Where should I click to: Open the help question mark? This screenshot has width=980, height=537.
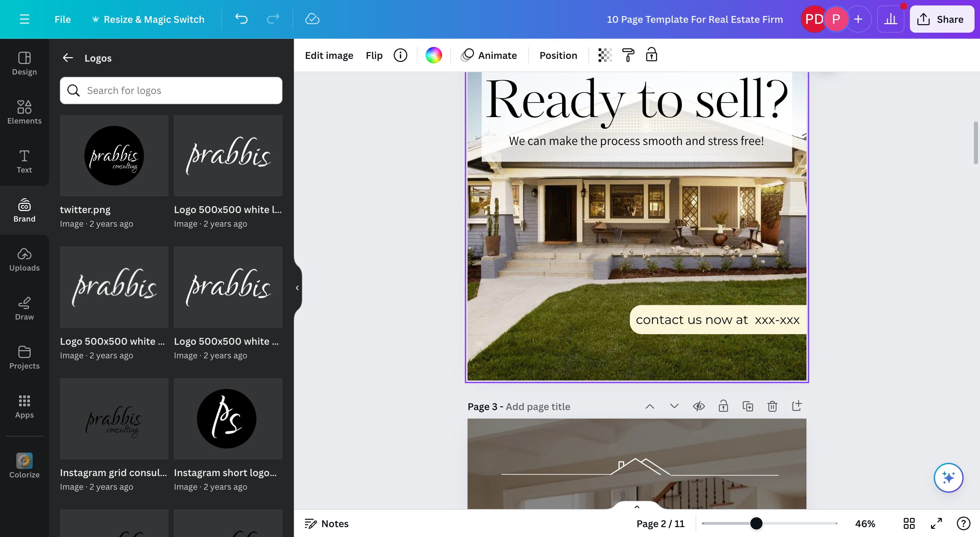point(963,523)
